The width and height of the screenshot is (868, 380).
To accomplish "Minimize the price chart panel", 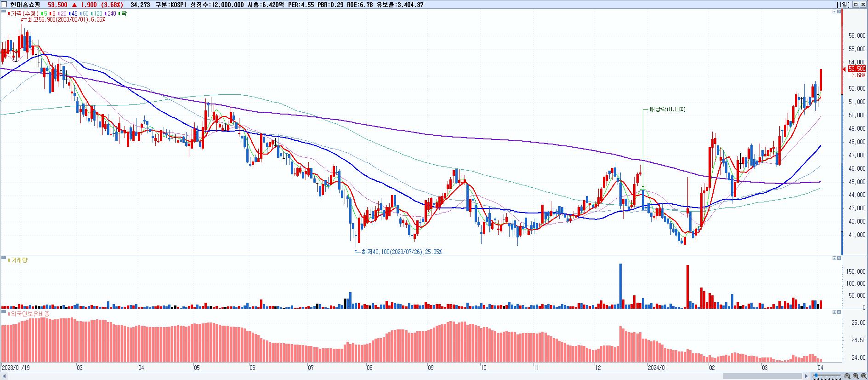I will [x=834, y=12].
